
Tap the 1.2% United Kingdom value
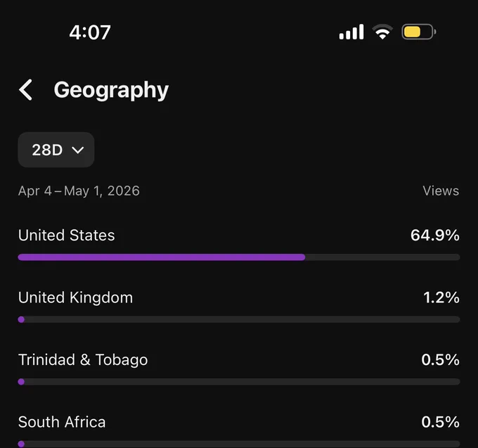tap(441, 297)
